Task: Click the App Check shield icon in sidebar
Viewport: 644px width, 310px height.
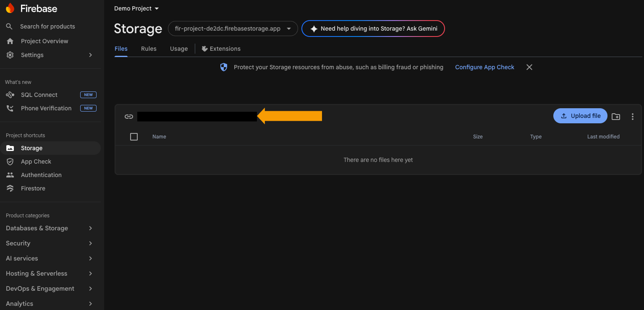Action: [10, 162]
